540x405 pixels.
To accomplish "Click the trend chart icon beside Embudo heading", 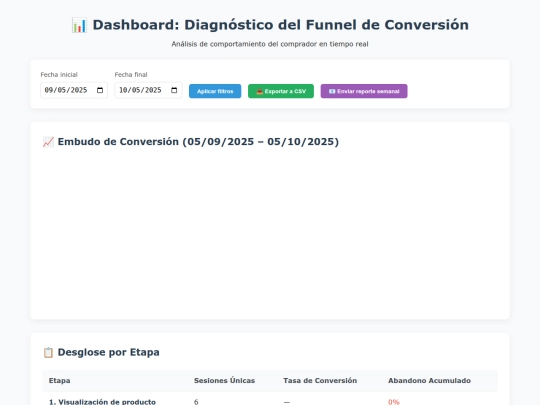I will pos(48,142).
